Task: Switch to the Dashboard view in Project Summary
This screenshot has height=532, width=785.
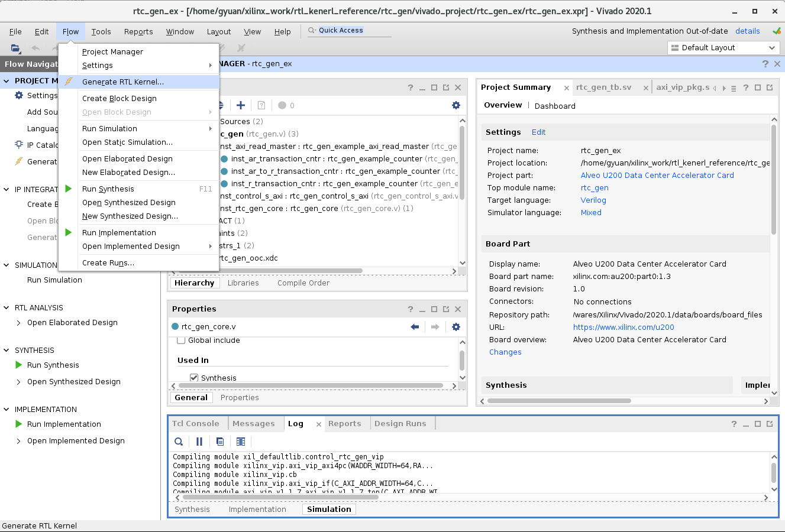Action: (x=555, y=106)
